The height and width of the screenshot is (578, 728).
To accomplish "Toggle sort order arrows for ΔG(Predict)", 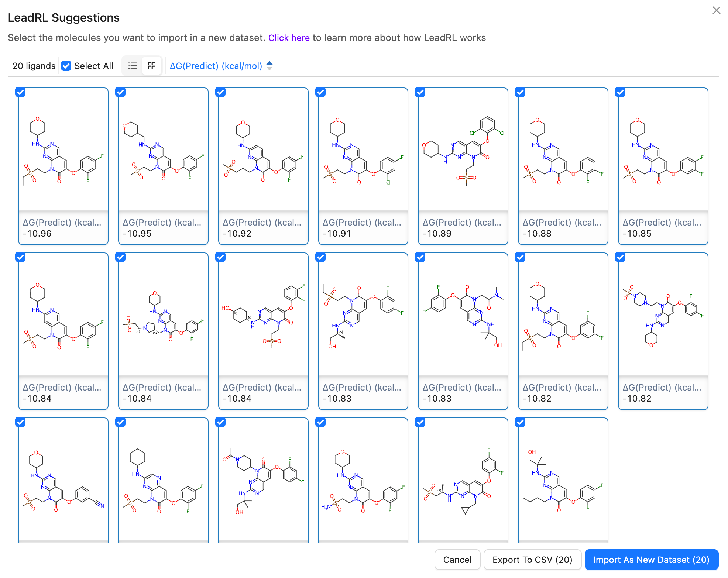I will point(270,66).
